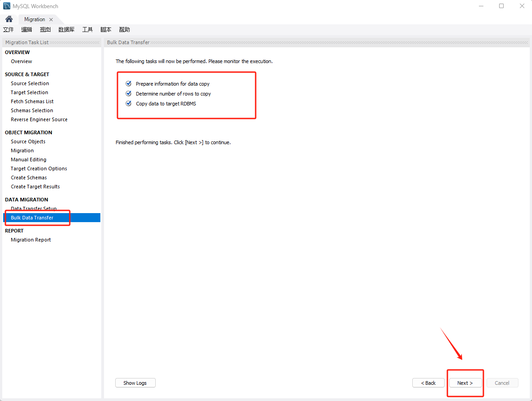The image size is (532, 401).
Task: Click the REPORT section heading
Action: click(x=14, y=231)
